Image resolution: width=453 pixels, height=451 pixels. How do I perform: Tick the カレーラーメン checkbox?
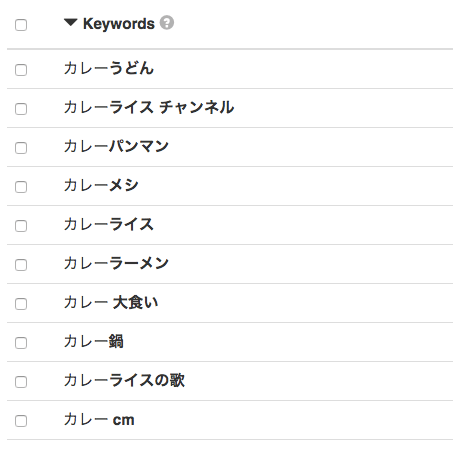click(21, 265)
